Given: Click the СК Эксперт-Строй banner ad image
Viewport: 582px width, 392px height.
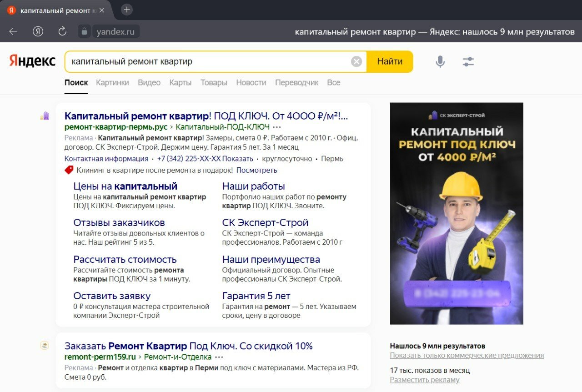Looking at the screenshot, I should coord(457,213).
